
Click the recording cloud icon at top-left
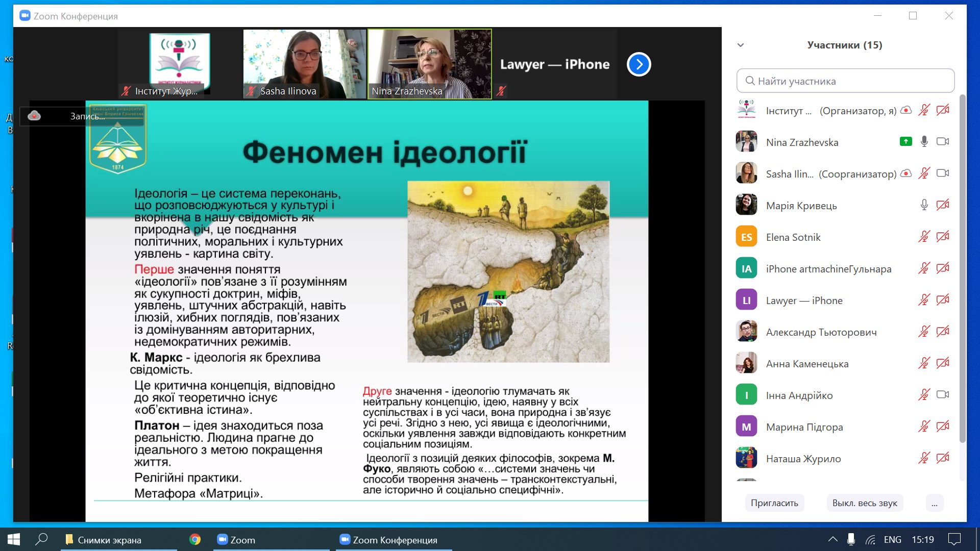(x=34, y=116)
